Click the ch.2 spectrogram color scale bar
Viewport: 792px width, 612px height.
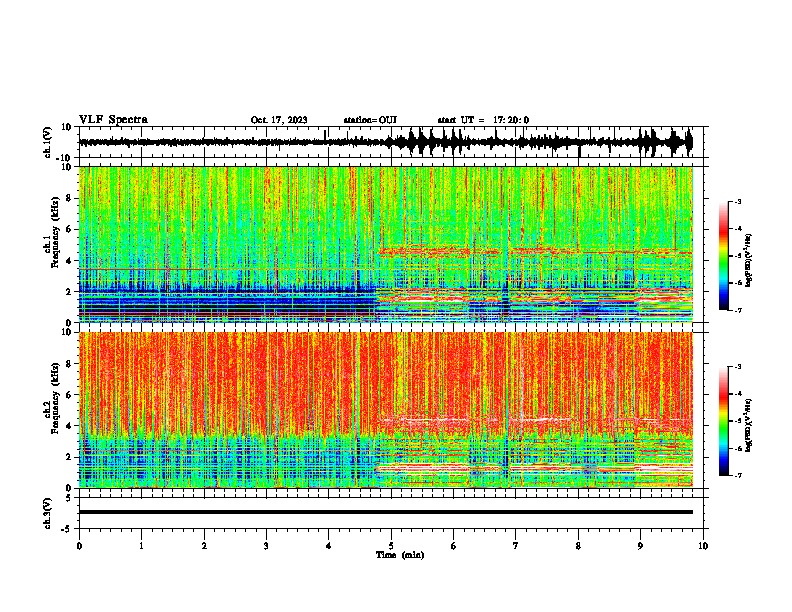[x=724, y=421]
